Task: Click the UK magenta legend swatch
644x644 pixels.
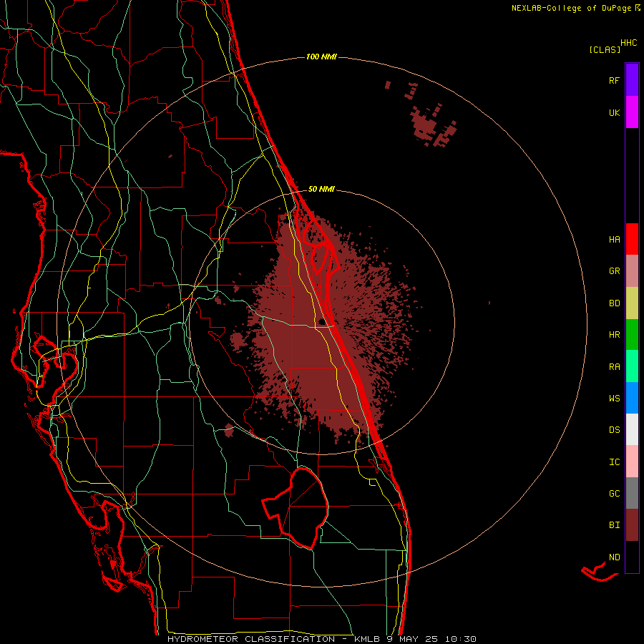Action: [632, 112]
